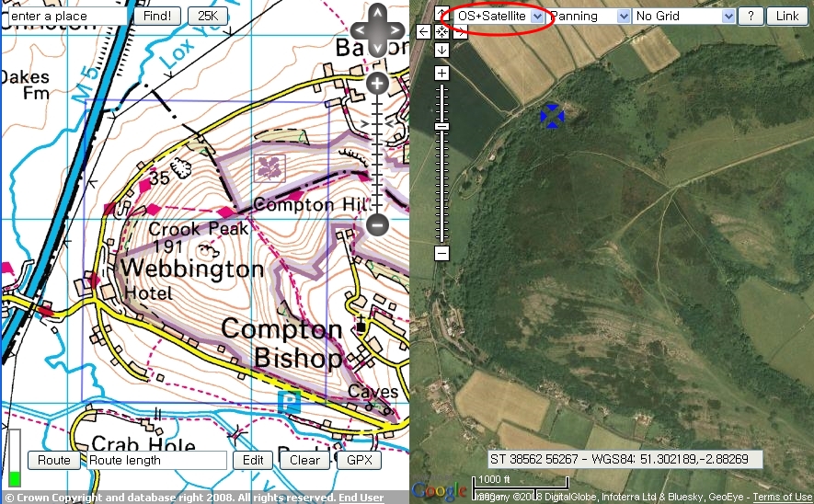Click the 'Webbington' label on the OS map
This screenshot has width=814, height=504.
pyautogui.click(x=192, y=269)
